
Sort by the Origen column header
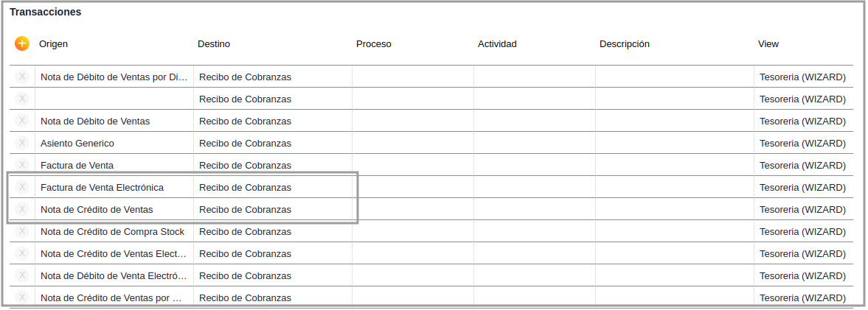coord(53,44)
